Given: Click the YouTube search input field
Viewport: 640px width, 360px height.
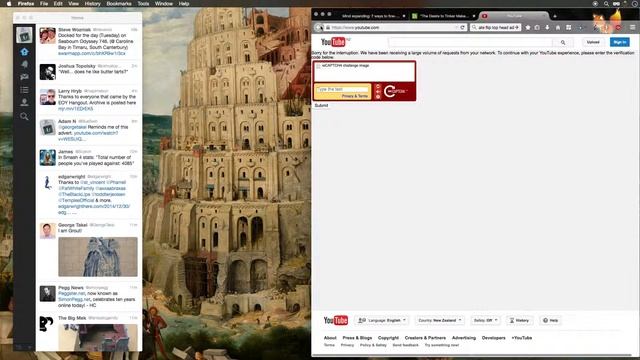Looking at the screenshot, I should point(471,42).
